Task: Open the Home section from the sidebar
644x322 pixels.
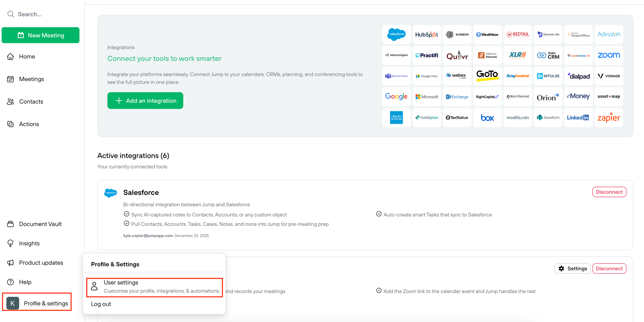Action: click(x=27, y=57)
